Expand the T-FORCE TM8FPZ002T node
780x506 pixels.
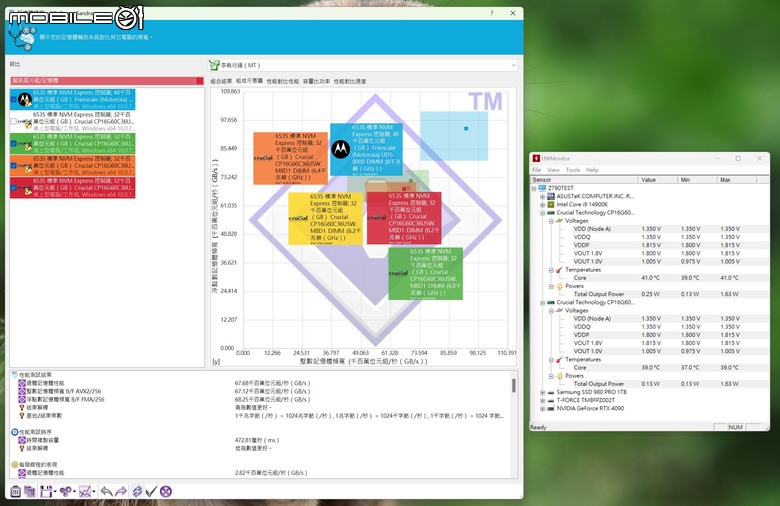(x=542, y=401)
